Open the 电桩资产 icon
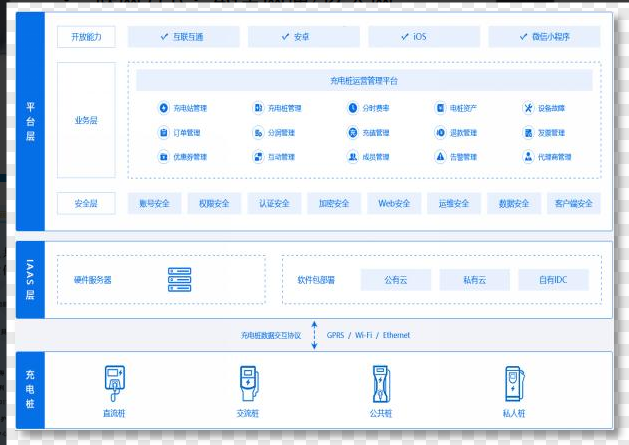The height and width of the screenshot is (445, 629). 440,108
